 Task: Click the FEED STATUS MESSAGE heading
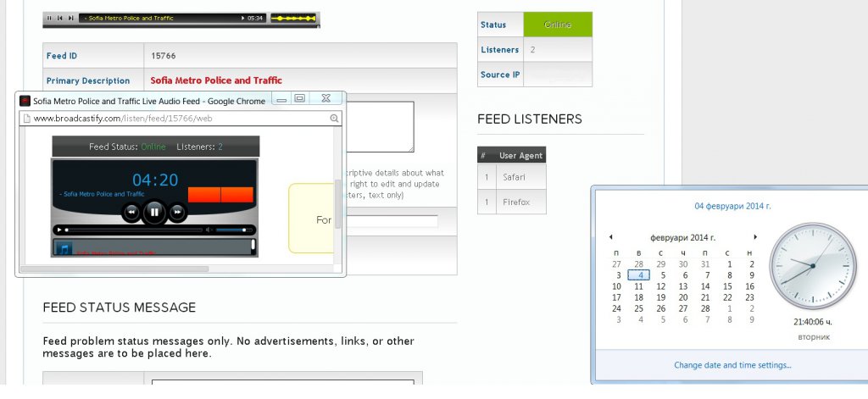point(119,308)
